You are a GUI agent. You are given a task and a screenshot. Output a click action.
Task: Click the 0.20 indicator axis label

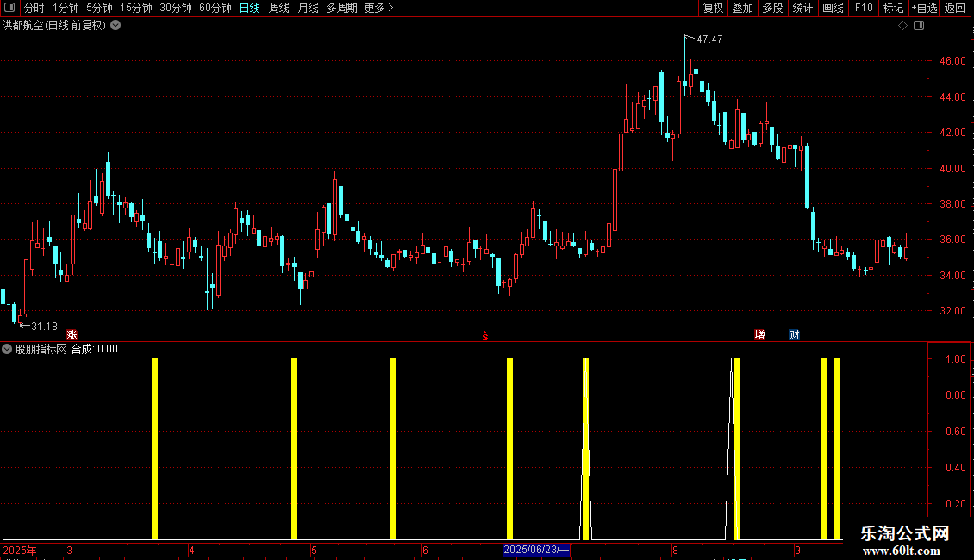coord(955,503)
